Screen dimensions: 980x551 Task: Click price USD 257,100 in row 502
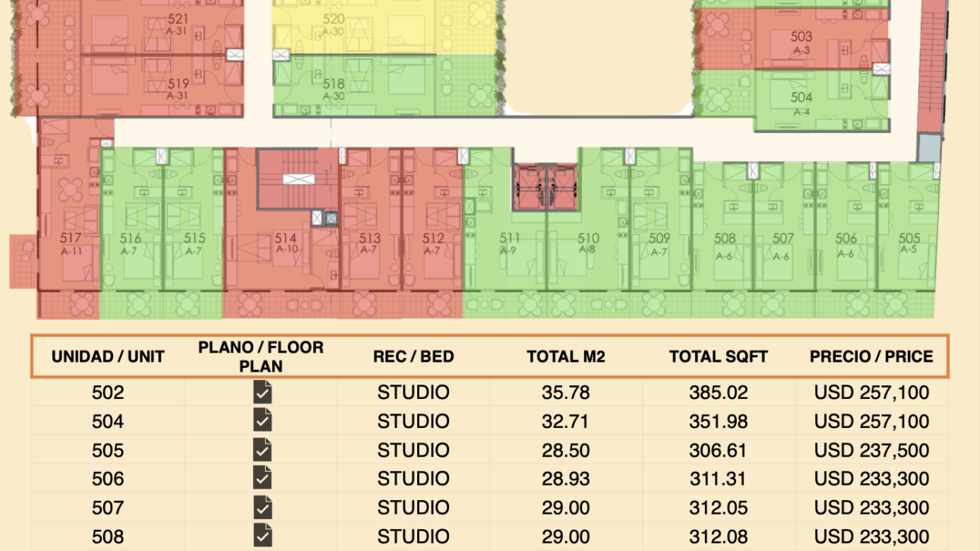(x=871, y=393)
